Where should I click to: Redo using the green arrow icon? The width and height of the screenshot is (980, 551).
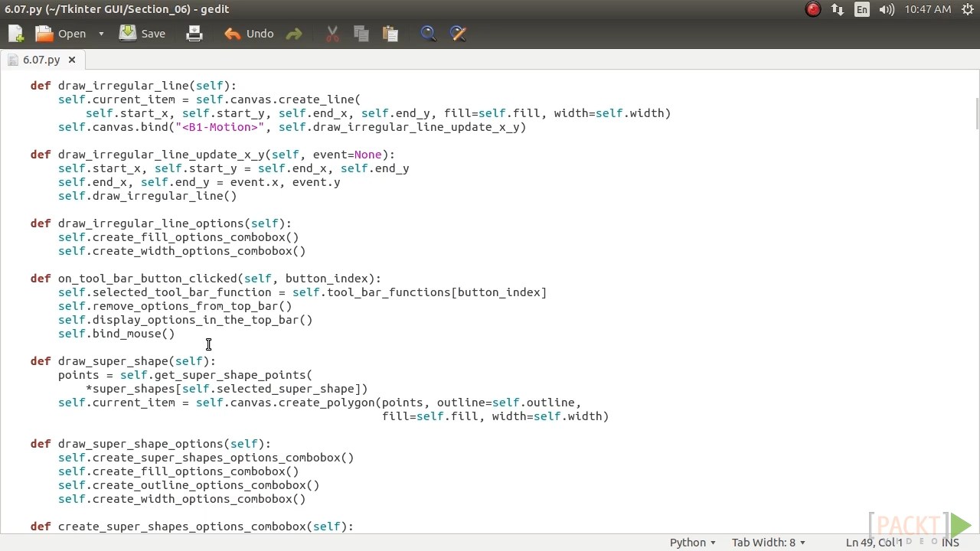click(293, 34)
